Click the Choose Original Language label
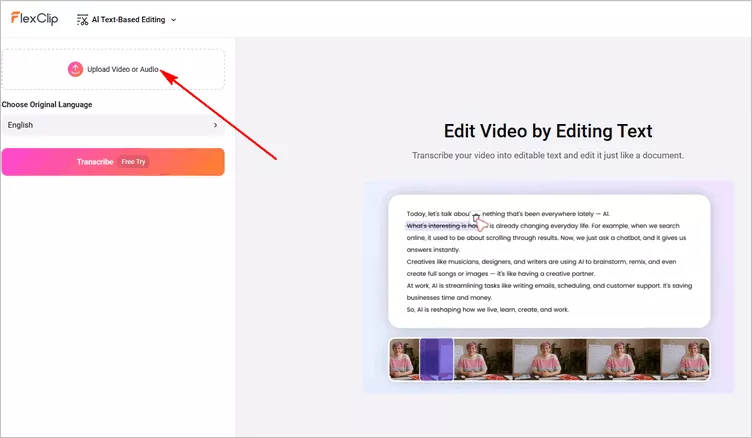The width and height of the screenshot is (752, 438). (x=47, y=105)
